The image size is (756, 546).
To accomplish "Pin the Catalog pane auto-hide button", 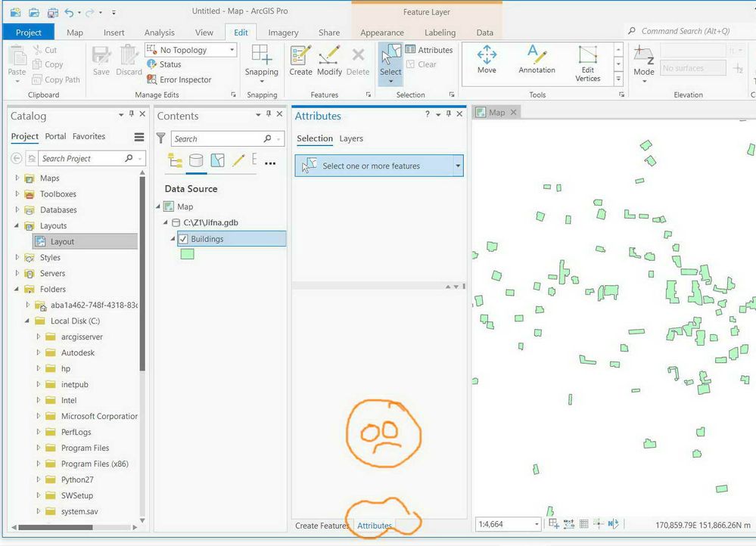I will (x=132, y=113).
